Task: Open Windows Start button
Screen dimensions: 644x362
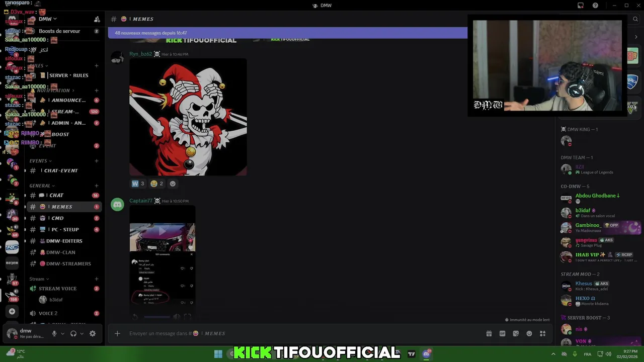Action: tap(218, 354)
